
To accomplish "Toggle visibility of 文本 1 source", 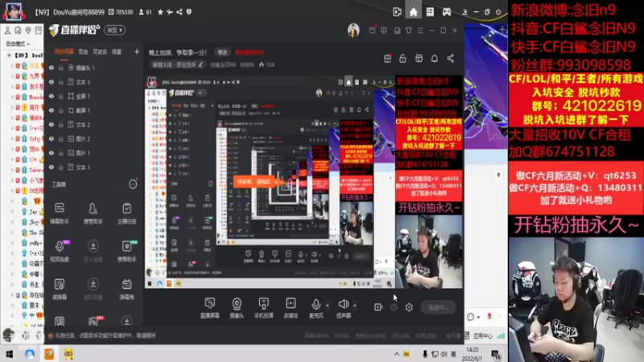I will [52, 167].
